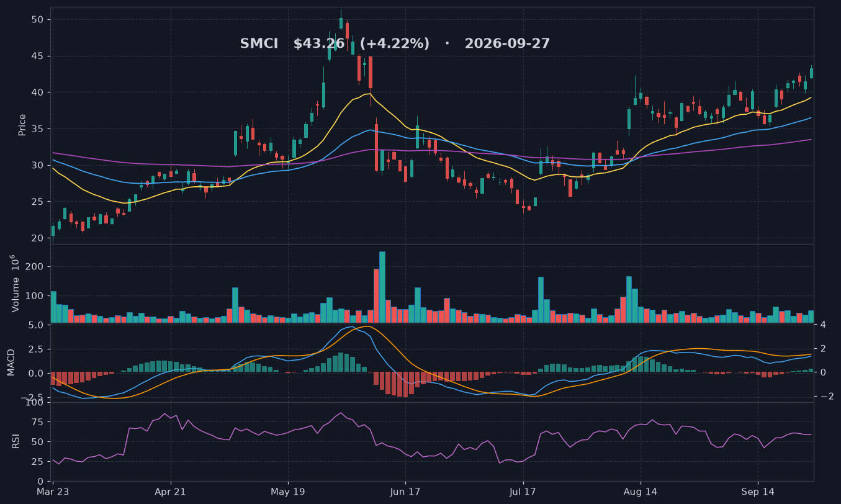Click the 100 tick on Volume axis
Image resolution: width=841 pixels, height=504 pixels.
click(x=35, y=295)
